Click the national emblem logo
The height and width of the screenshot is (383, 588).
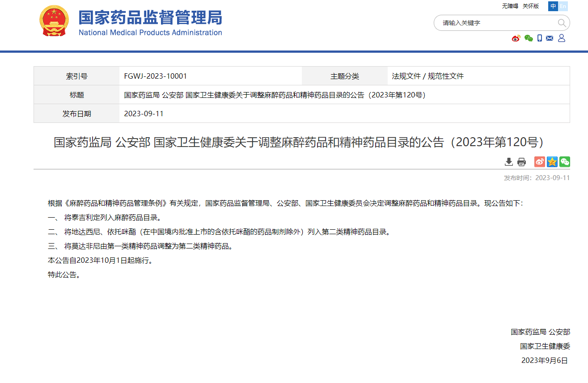[x=54, y=21]
